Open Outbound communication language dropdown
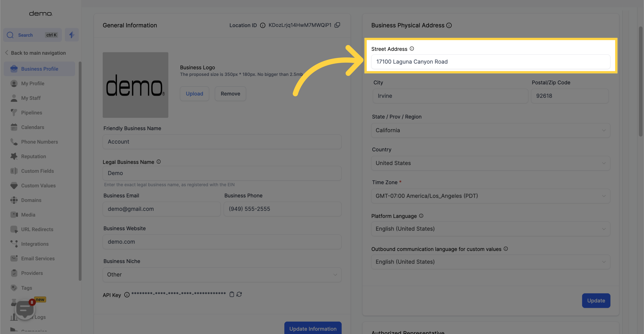The width and height of the screenshot is (644, 334). pyautogui.click(x=491, y=262)
